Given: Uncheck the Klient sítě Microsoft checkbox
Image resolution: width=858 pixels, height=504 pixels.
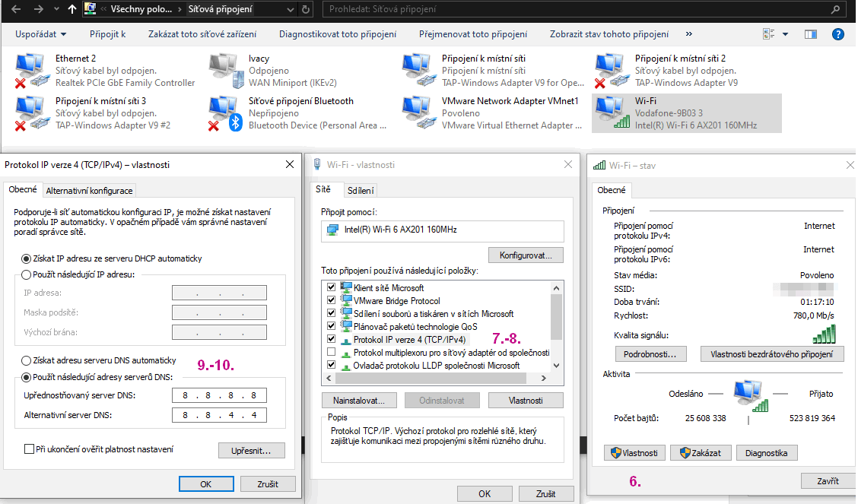Looking at the screenshot, I should pyautogui.click(x=331, y=288).
